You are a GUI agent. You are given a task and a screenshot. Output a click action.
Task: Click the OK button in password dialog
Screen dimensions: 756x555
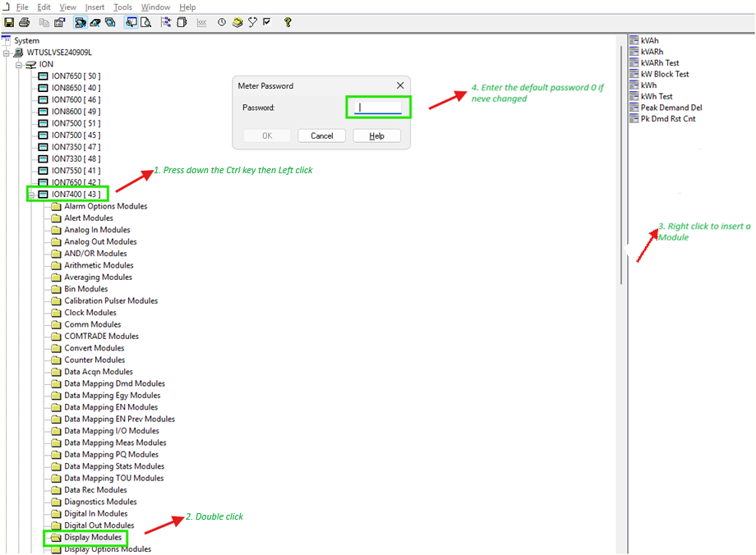pyautogui.click(x=267, y=135)
